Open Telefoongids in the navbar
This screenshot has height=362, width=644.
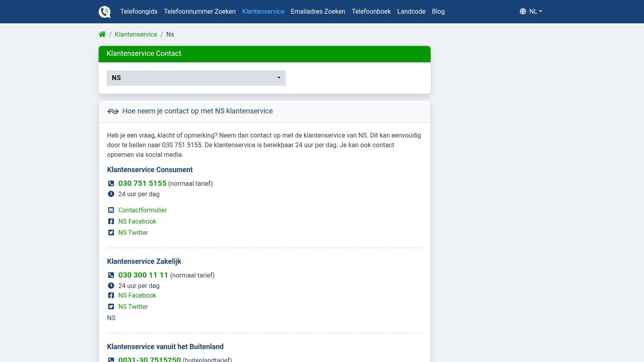pos(139,11)
